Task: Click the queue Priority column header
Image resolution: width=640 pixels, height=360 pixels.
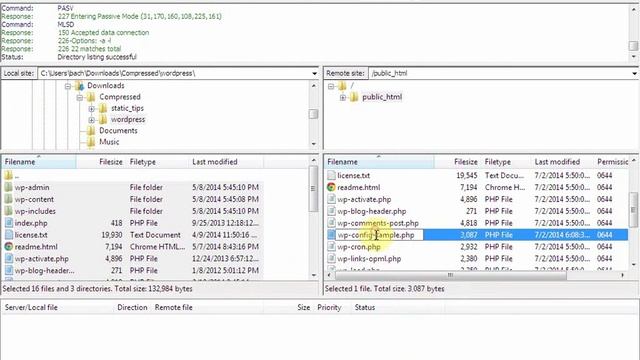Action: (x=329, y=307)
